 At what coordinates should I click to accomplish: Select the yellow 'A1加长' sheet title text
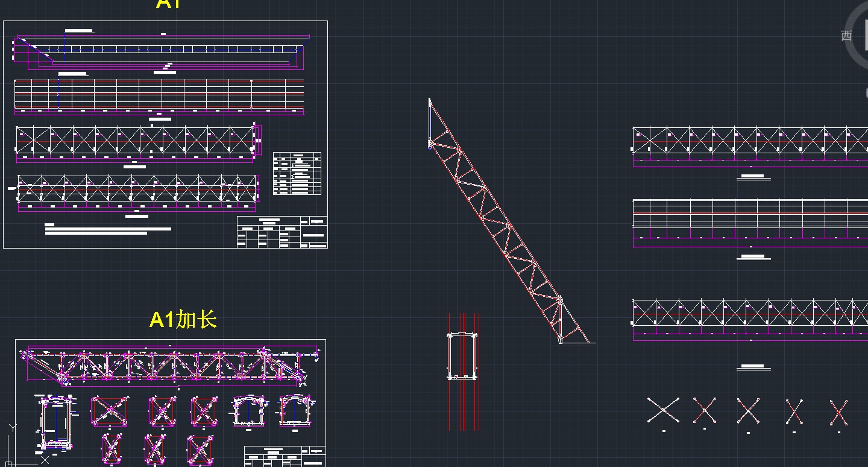[183, 320]
